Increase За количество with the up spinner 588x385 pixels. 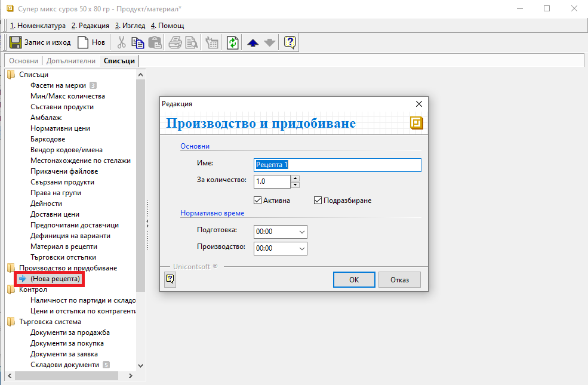[295, 178]
